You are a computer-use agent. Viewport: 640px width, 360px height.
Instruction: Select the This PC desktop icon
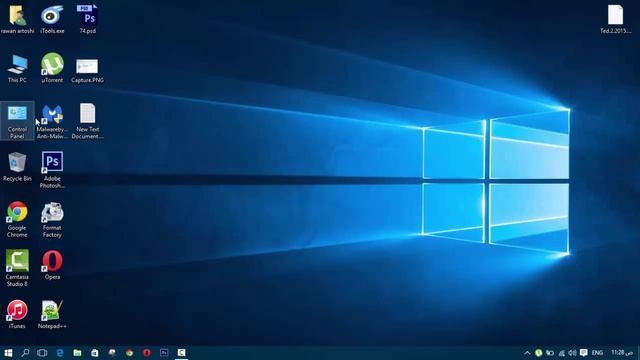[x=17, y=68]
